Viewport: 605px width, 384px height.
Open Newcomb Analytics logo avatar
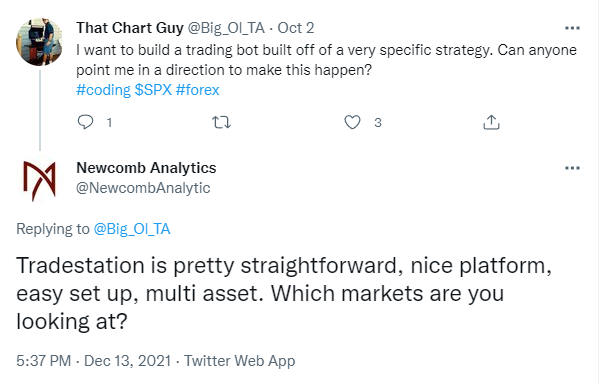pos(39,181)
